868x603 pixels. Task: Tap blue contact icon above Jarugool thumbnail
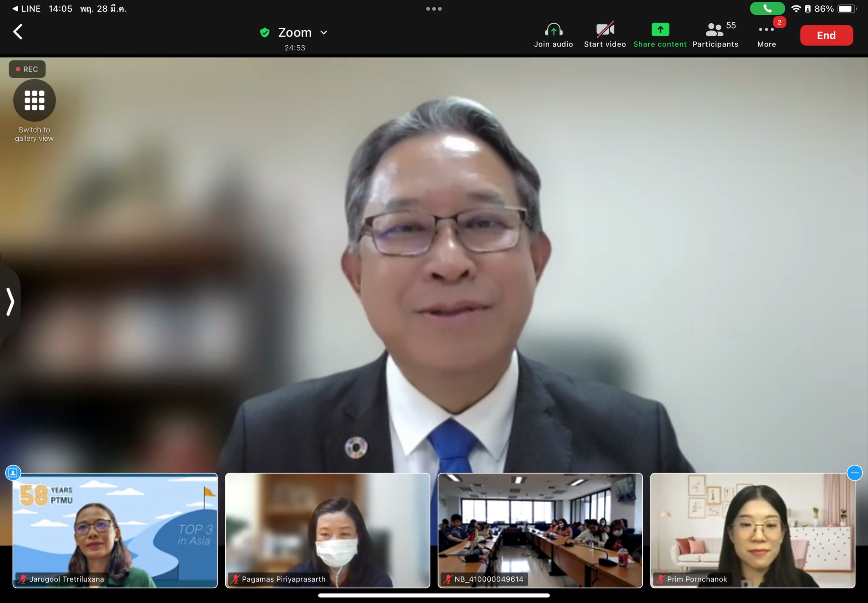[x=13, y=472]
